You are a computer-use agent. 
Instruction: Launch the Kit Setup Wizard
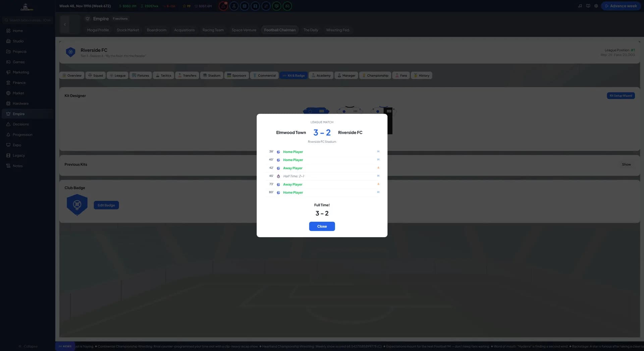pos(621,96)
